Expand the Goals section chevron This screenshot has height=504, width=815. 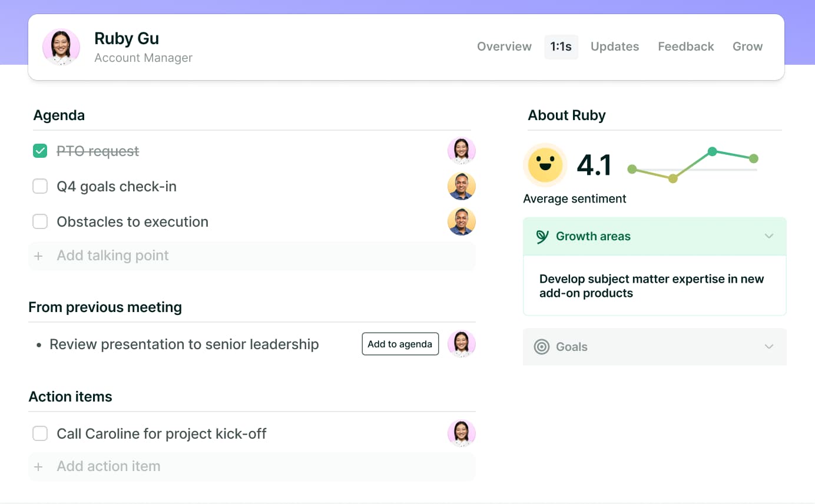[x=768, y=347]
